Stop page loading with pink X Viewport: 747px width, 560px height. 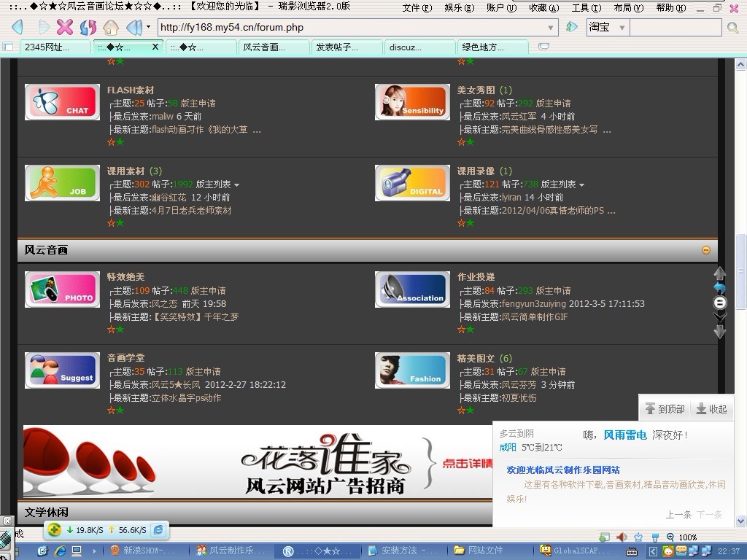(x=65, y=27)
